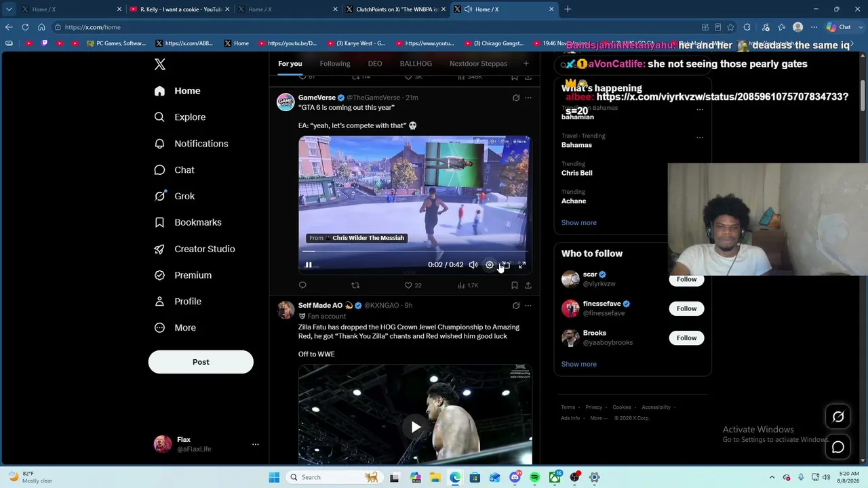Mute the GameVerse video
Screen dimensions: 868x488
pyautogui.click(x=473, y=265)
